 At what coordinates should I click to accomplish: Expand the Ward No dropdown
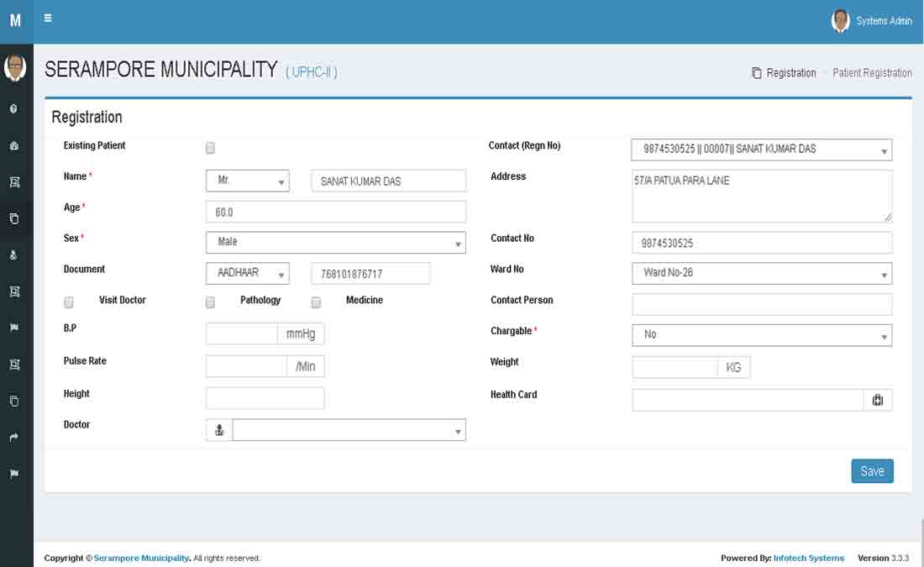(x=761, y=274)
